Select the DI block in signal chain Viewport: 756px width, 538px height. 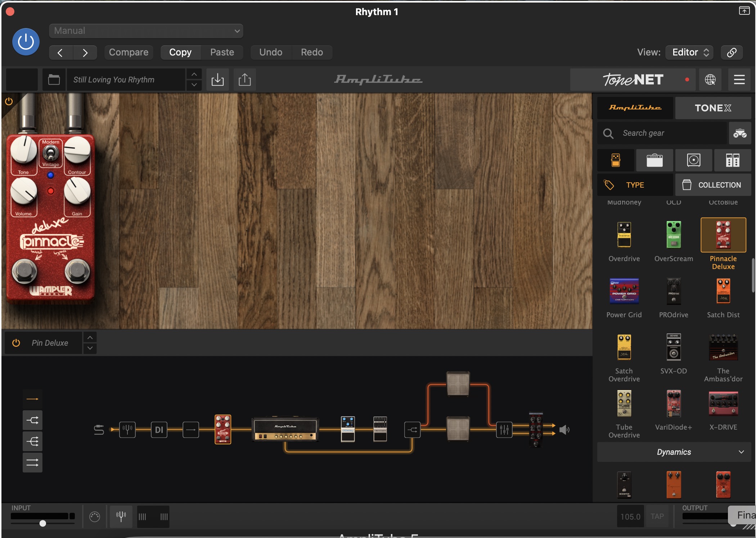coord(159,430)
